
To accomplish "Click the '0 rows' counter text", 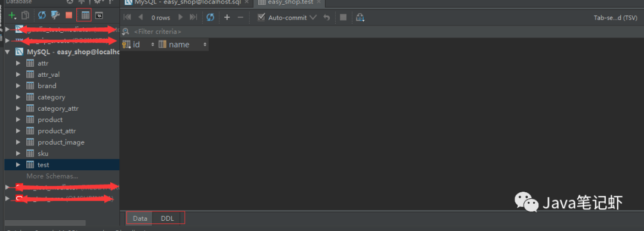I will (x=160, y=18).
